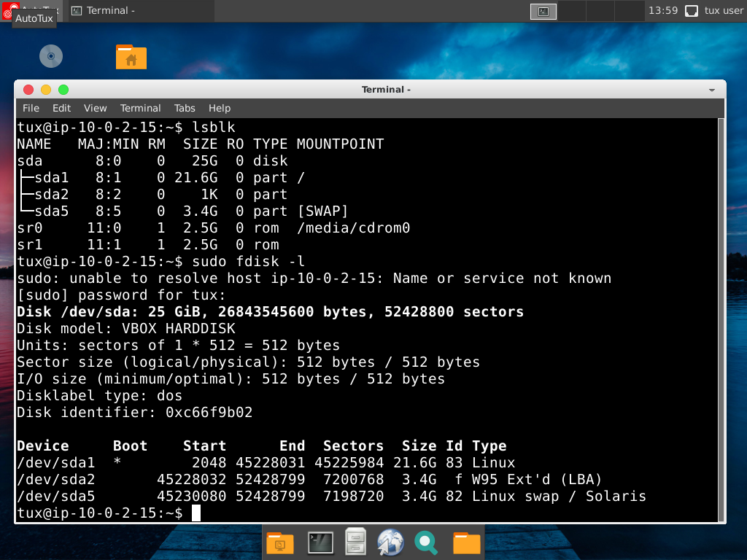Image resolution: width=747 pixels, height=560 pixels.
Task: Open the file manager cabinet dock icon
Action: click(x=355, y=542)
